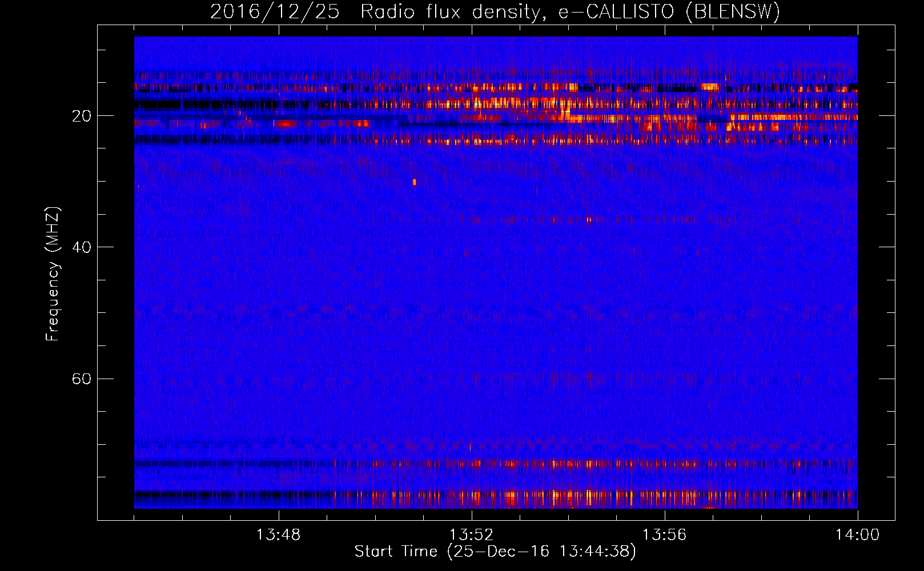The image size is (924, 571).
Task: Click the 60 MHz frequency tick label
Action: [82, 379]
